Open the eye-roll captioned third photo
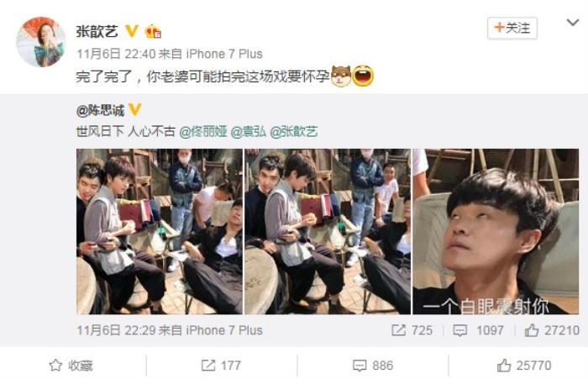The width and height of the screenshot is (588, 379). pyautogui.click(x=496, y=232)
